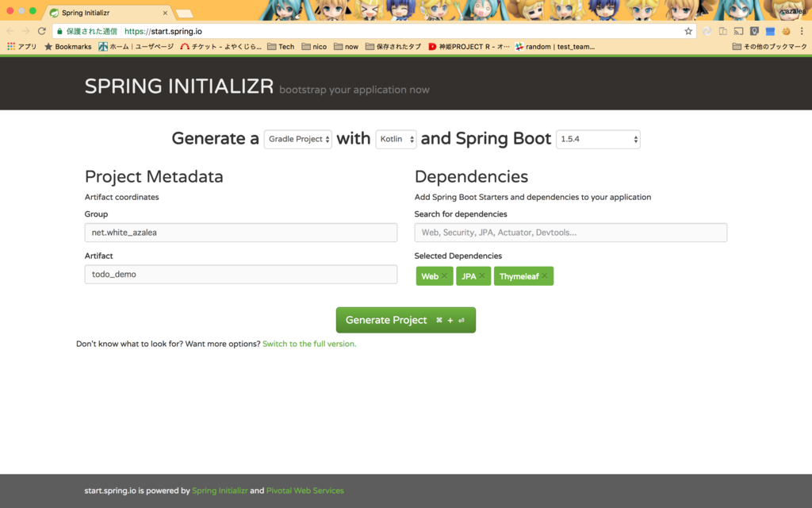
Task: Open the ホーム | ユーザページ bookmark
Action: [136, 47]
